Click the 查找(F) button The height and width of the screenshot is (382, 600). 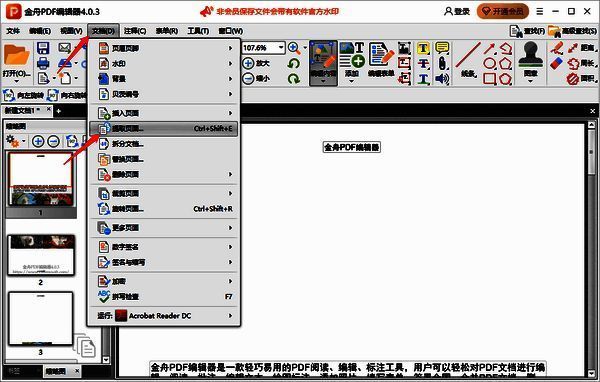point(527,31)
